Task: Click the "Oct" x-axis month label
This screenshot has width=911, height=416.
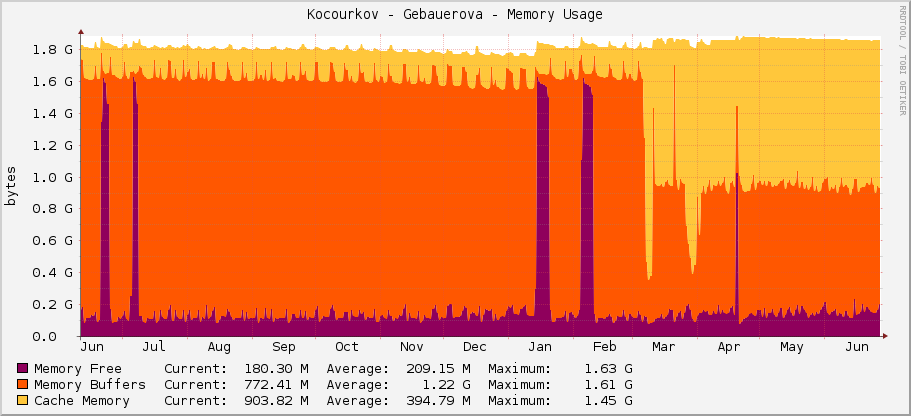Action: (347, 347)
